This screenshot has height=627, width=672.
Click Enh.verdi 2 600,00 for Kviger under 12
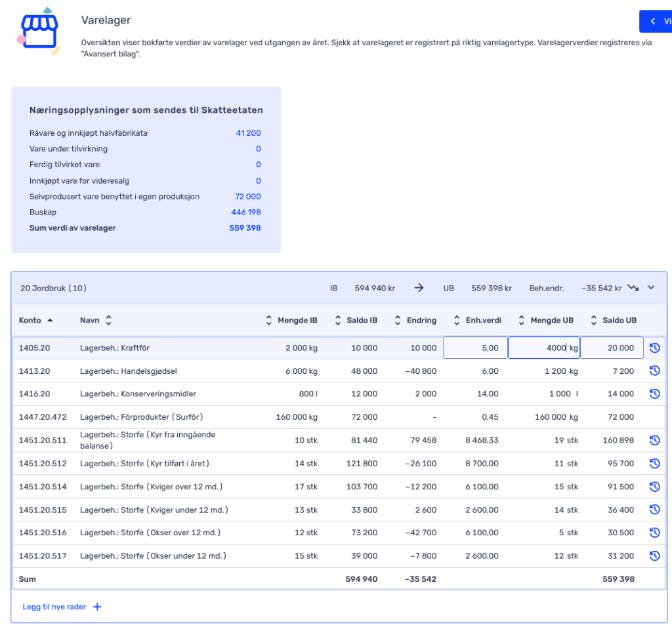tap(482, 510)
